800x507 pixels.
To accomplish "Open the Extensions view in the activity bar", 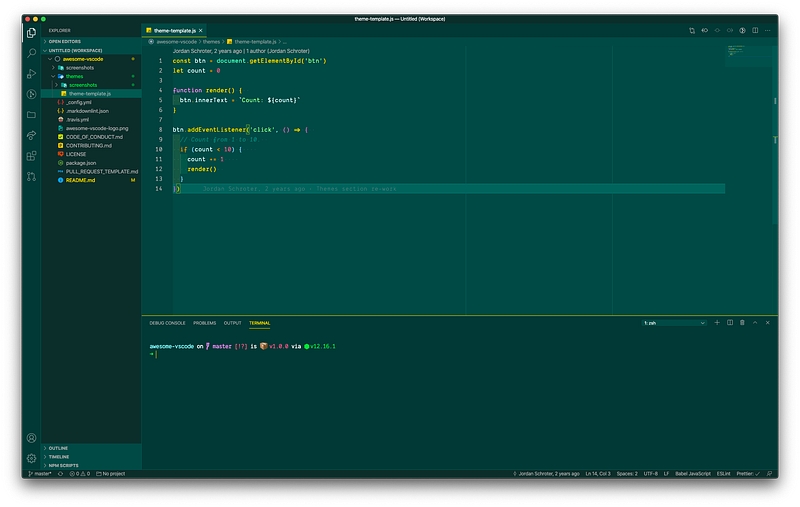I will tap(32, 155).
